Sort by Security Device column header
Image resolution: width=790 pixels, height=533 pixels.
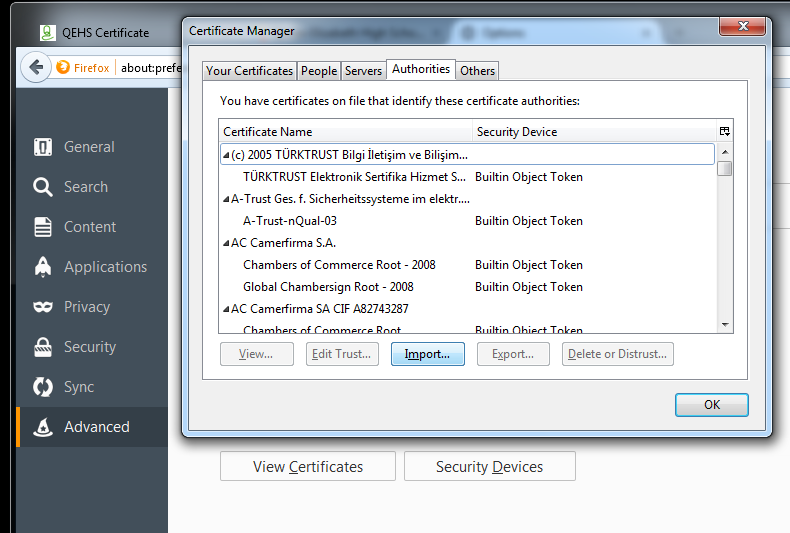[x=595, y=131]
